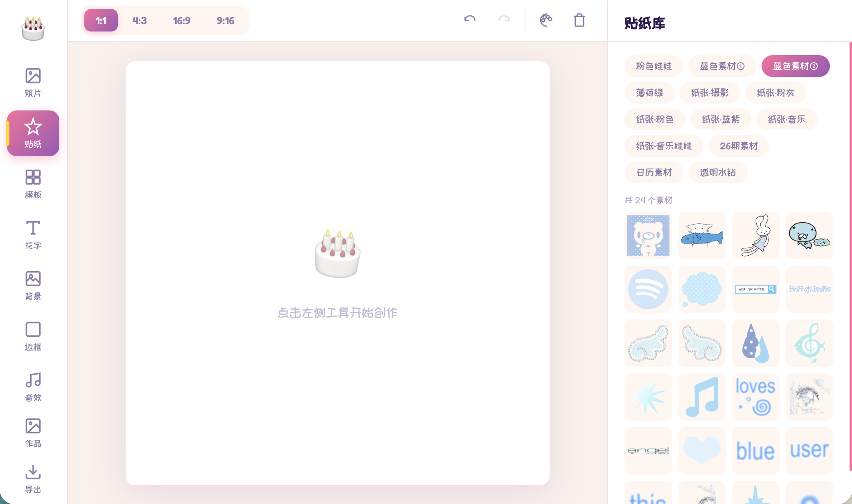Add the 'user' word sticker
The image size is (852, 504).
809,451
